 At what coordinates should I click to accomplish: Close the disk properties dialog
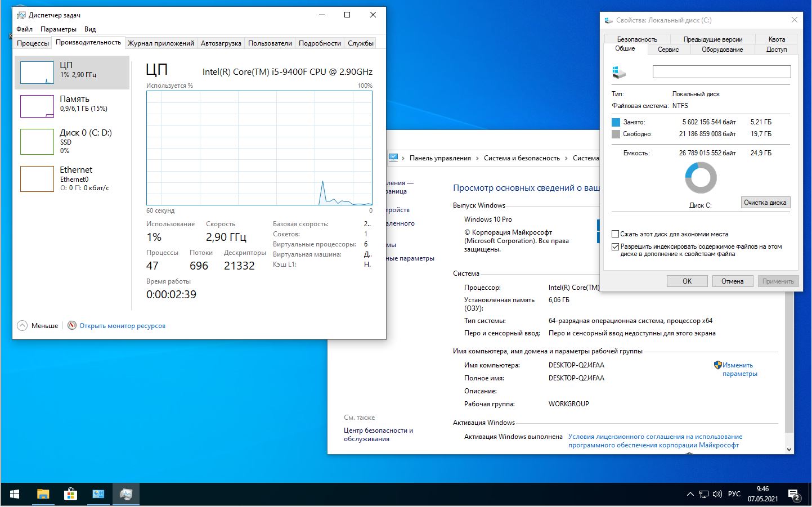point(794,20)
